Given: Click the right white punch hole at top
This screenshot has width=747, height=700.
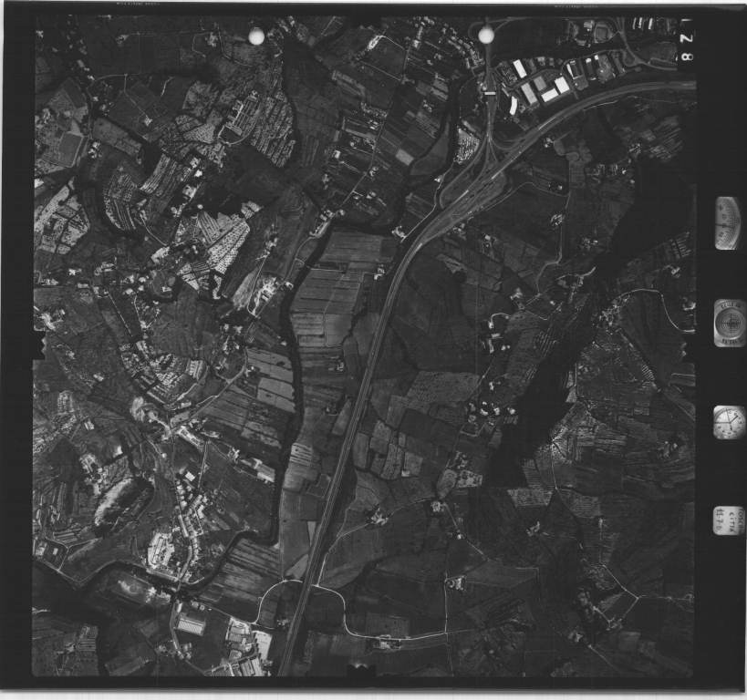Looking at the screenshot, I should 486,35.
